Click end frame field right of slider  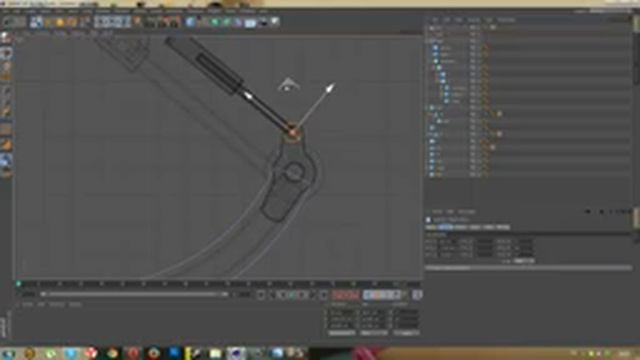[x=244, y=294]
